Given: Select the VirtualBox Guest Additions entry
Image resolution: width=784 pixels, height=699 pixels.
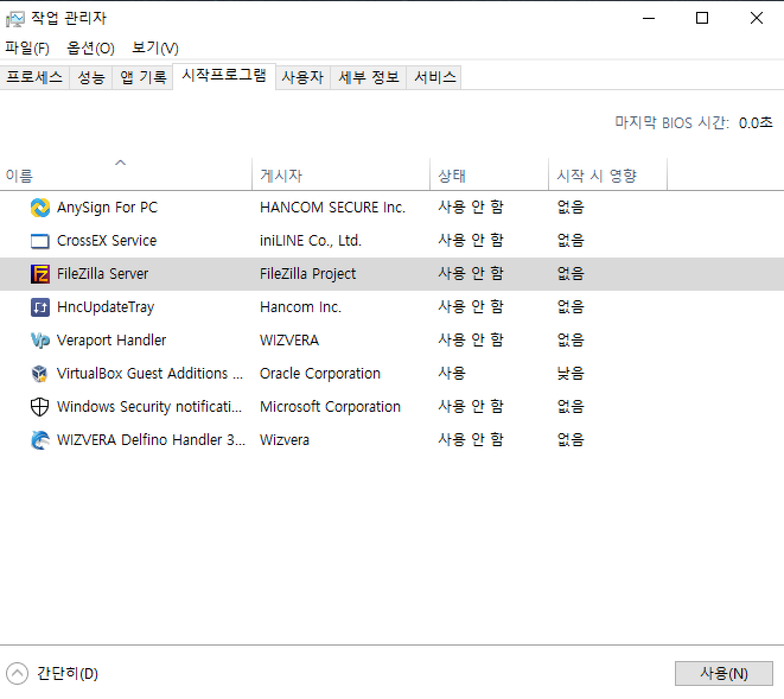Looking at the screenshot, I should point(150,373).
